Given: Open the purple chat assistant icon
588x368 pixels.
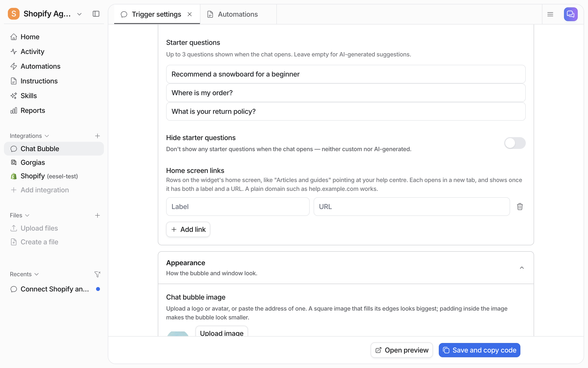Looking at the screenshot, I should [x=571, y=14].
